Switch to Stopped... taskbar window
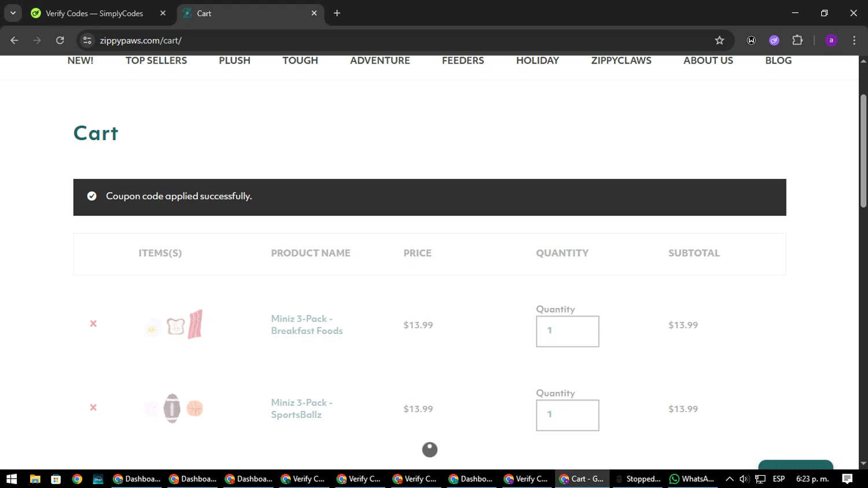This screenshot has width=868, height=488. point(638,479)
